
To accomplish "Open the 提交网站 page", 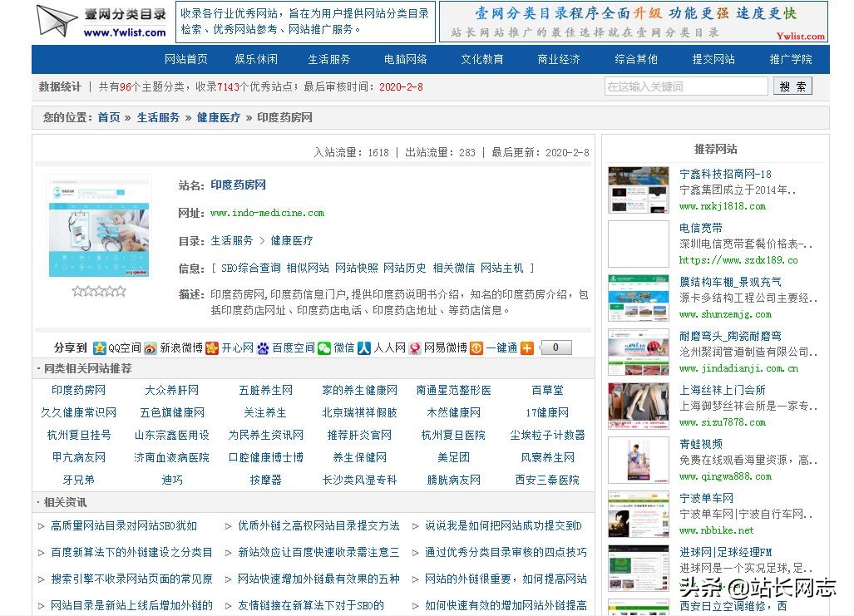I will click(713, 59).
